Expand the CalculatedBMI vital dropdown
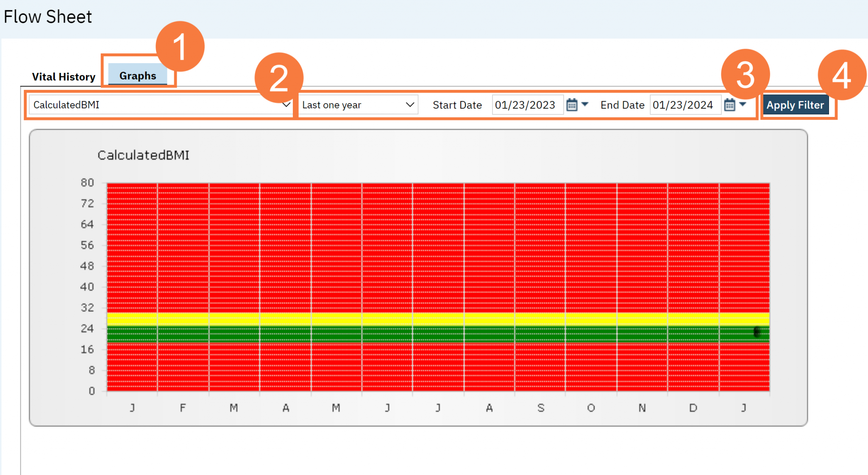The height and width of the screenshot is (475, 868). (161, 105)
